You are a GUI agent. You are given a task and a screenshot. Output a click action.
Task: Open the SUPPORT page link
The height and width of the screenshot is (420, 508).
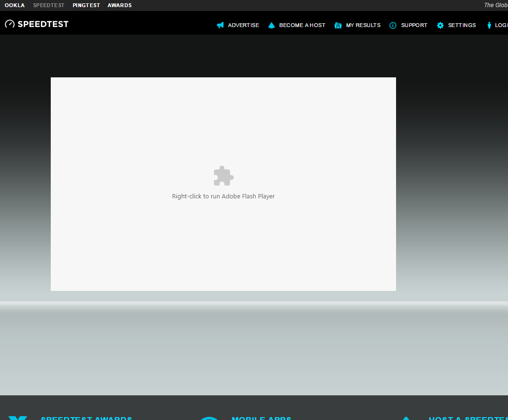(414, 25)
